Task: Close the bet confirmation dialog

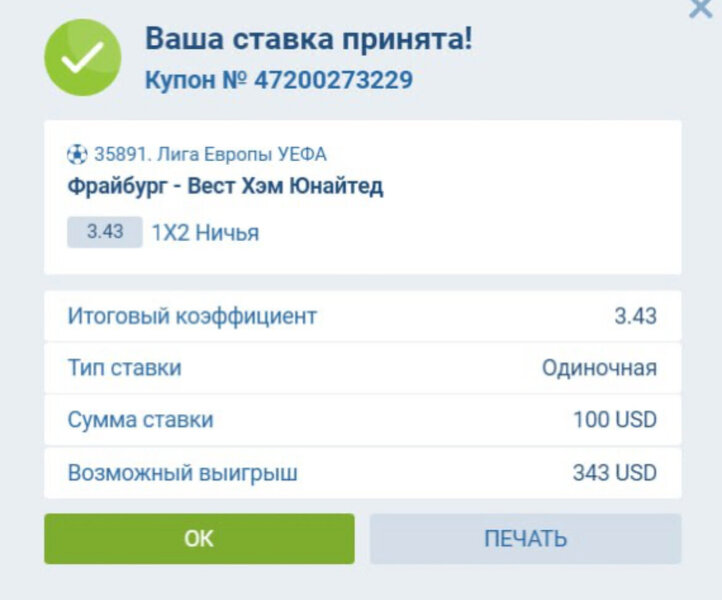Action: click(x=701, y=10)
